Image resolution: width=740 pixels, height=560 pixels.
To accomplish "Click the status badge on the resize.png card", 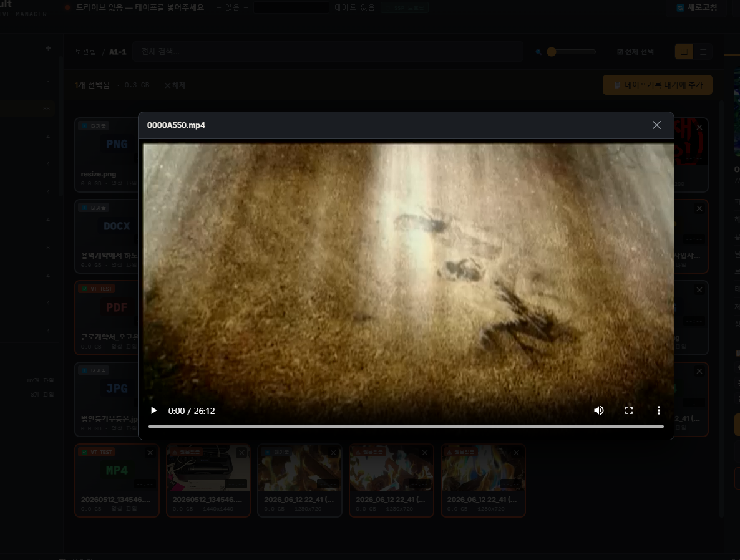I will [x=94, y=126].
